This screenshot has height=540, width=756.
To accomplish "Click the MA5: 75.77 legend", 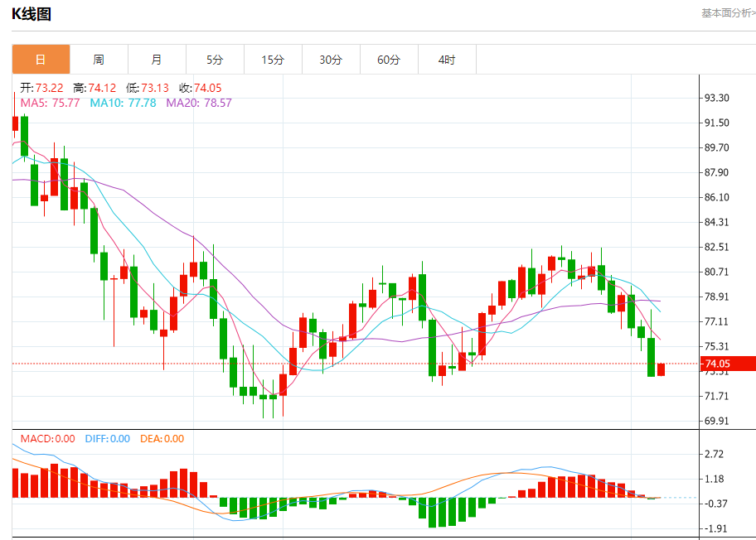I will 50,103.
